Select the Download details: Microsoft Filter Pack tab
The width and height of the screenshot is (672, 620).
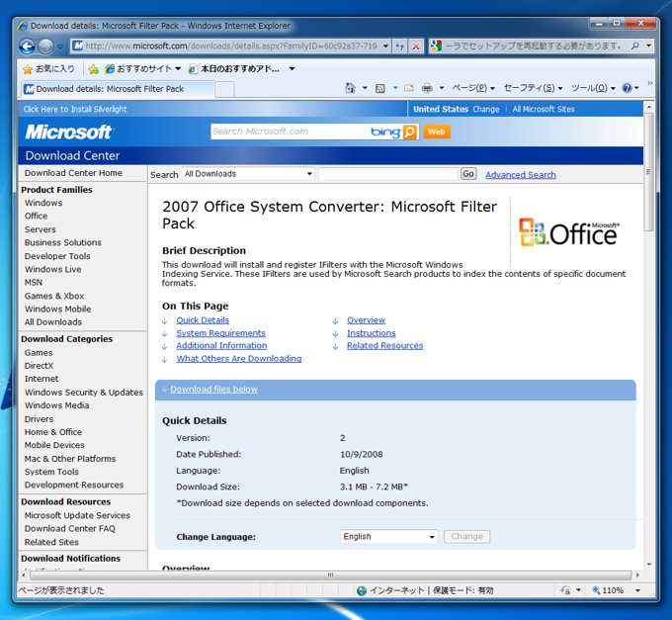coord(118,89)
